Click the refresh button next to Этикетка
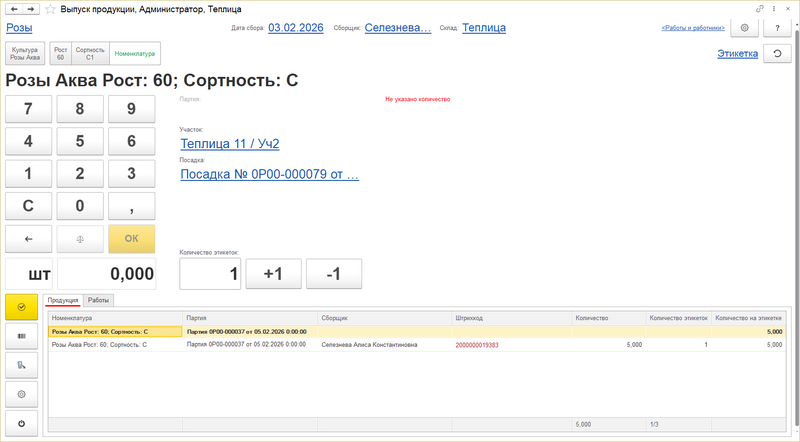Screen dimensions: 800x442 [777, 54]
